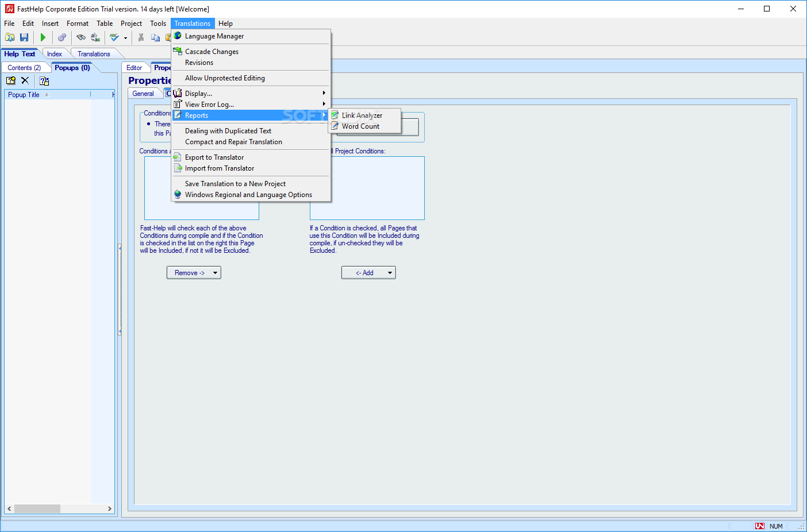The image size is (807, 532).
Task: Open the Add button dropdown arrow
Action: click(390, 273)
